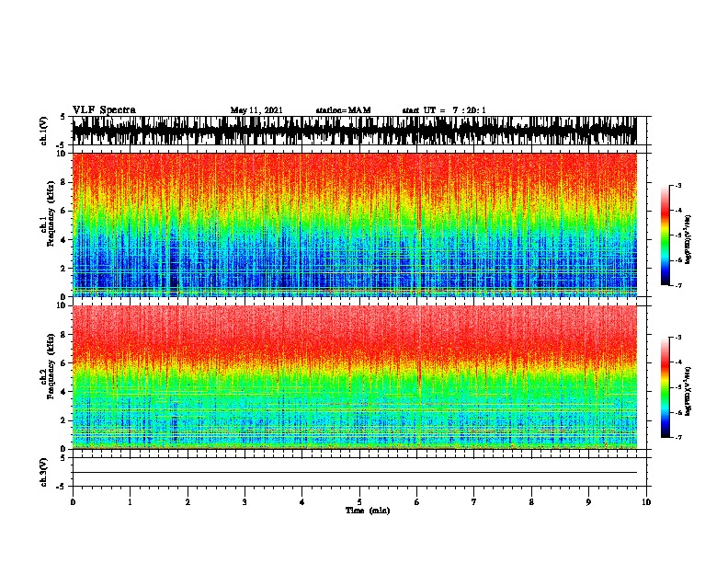This screenshot has width=728, height=563.
Task: Click the ch.2 frequency tick label "10"
Action: tap(62, 305)
